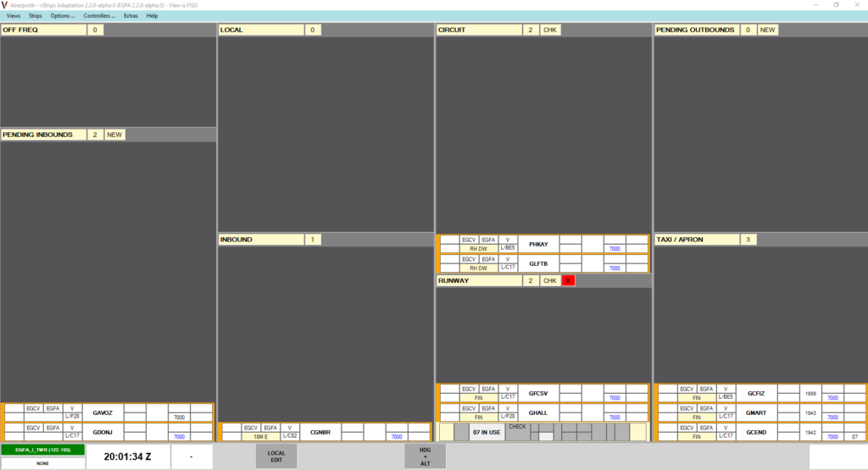Click the CGNBR callsign in INBOUND bay
Image resolution: width=868 pixels, height=470 pixels.
[x=320, y=432]
